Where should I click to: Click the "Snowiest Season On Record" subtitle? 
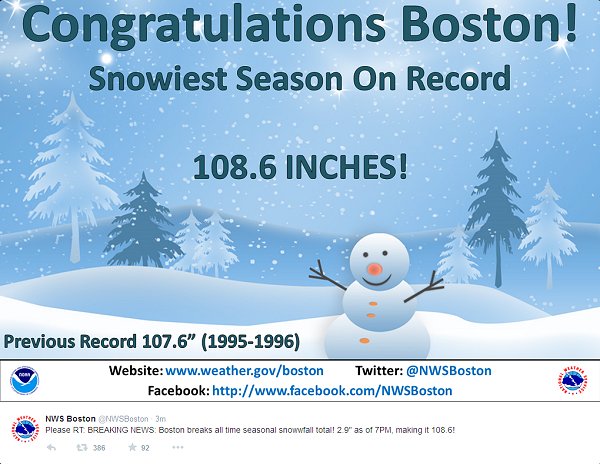tap(300, 78)
